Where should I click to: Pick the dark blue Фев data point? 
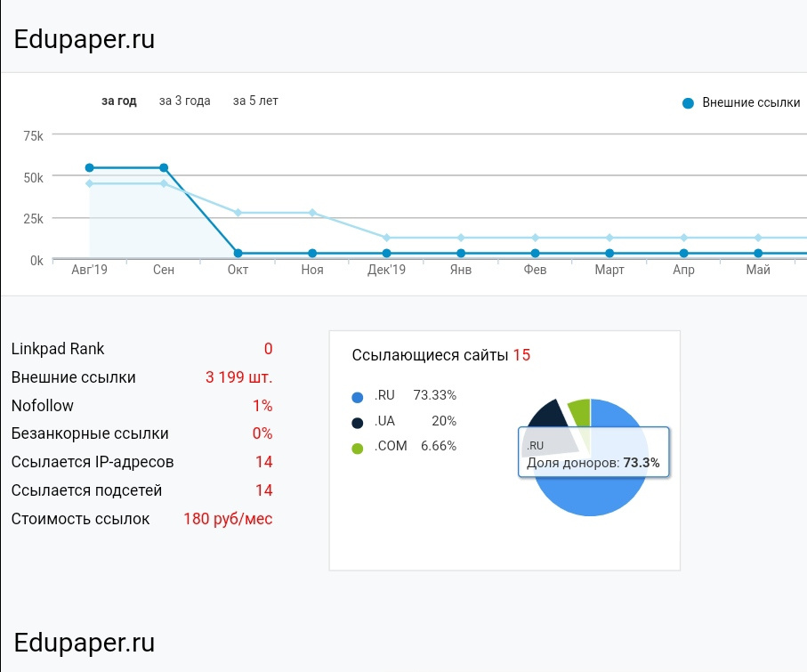(536, 254)
